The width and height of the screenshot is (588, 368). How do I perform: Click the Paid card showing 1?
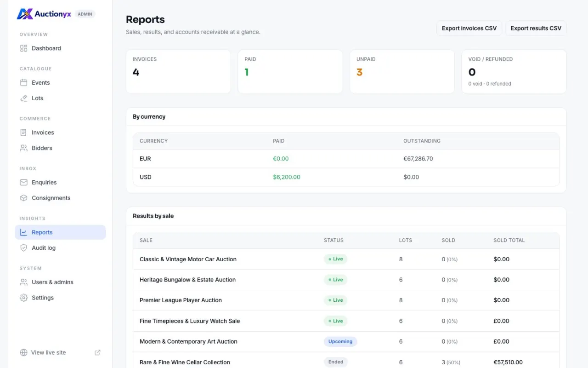tap(290, 72)
